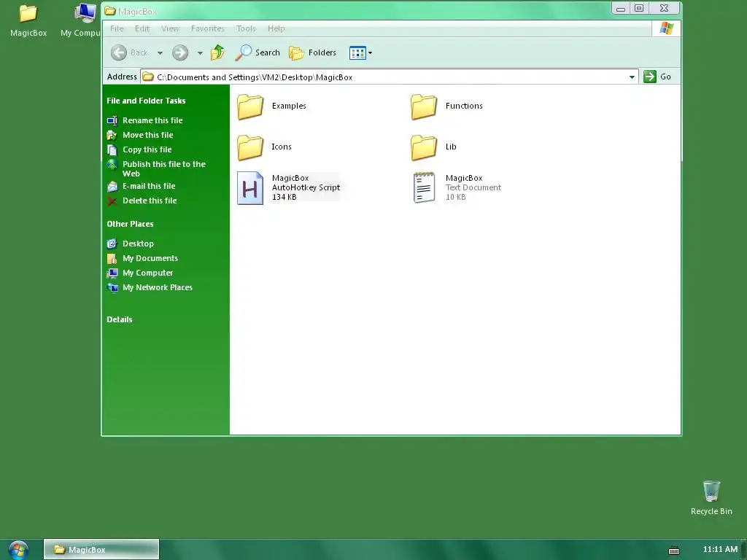Expand the Forward history dropdown arrow
The height and width of the screenshot is (560, 747).
[200, 52]
